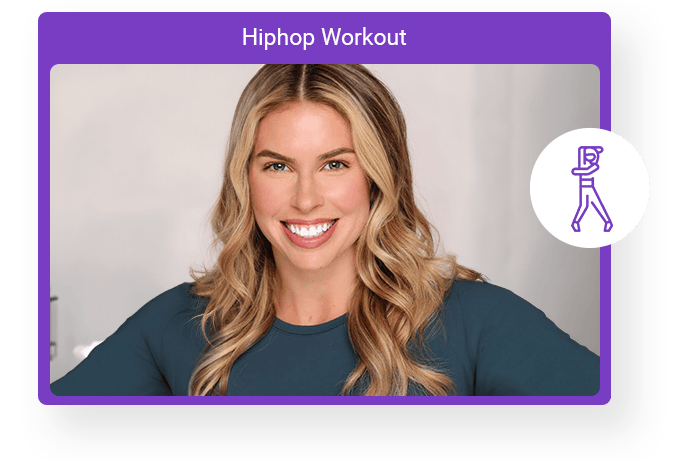Image resolution: width=691 pixels, height=461 pixels.
Task: Click the purple left edge of the card
Action: [44, 230]
